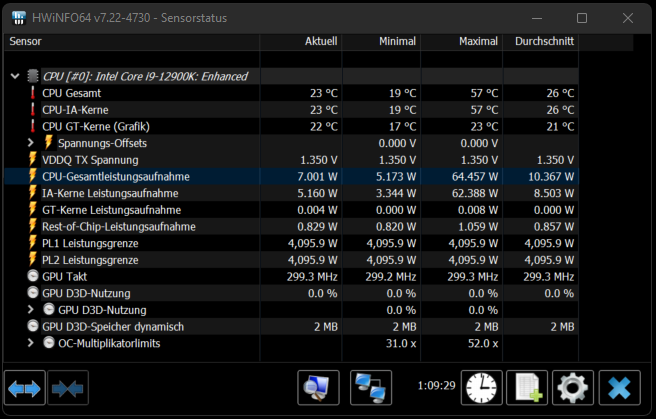
Task: Click the Durchschnitt column header
Action: [x=541, y=41]
